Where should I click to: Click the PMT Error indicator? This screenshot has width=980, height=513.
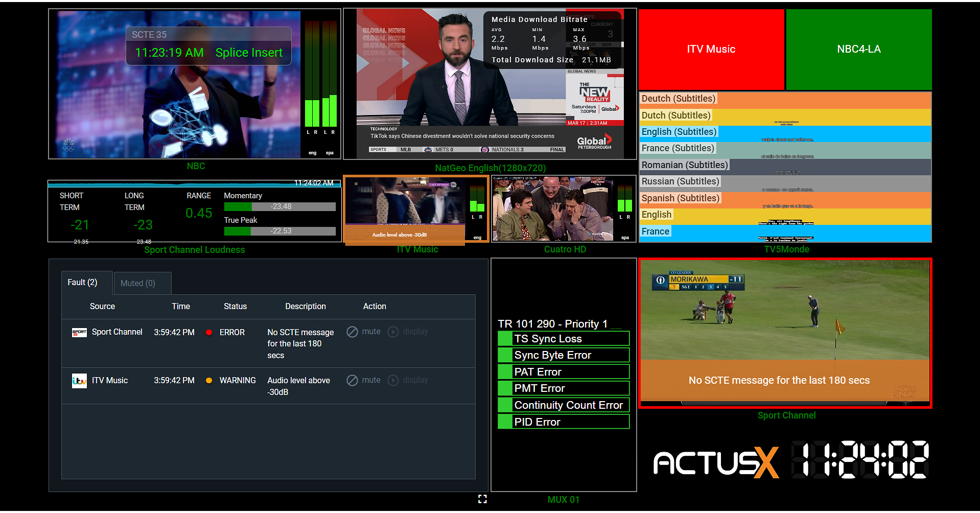coord(564,388)
